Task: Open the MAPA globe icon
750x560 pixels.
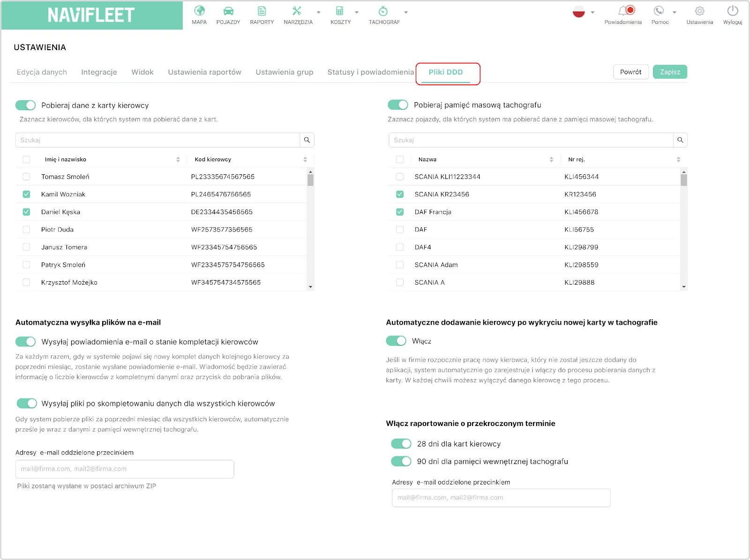Action: point(199,11)
